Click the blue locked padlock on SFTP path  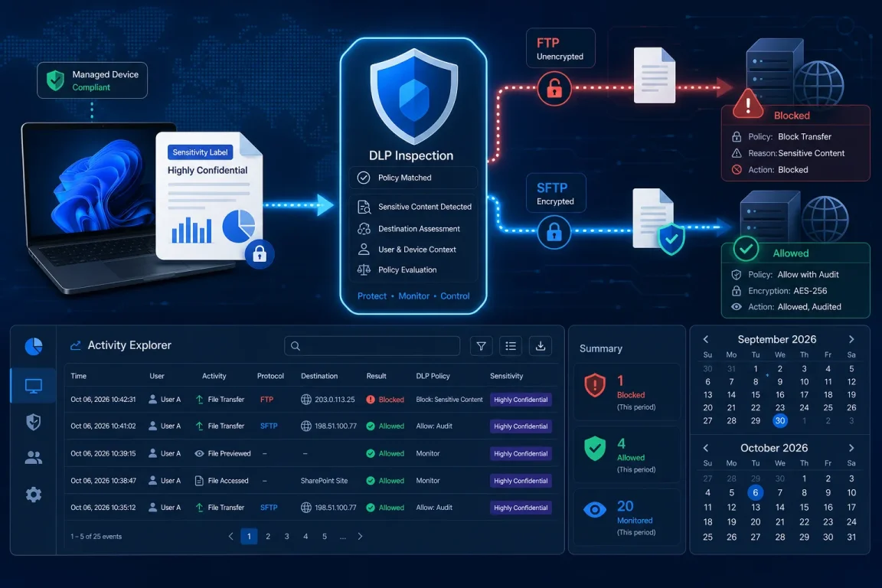coord(554,232)
